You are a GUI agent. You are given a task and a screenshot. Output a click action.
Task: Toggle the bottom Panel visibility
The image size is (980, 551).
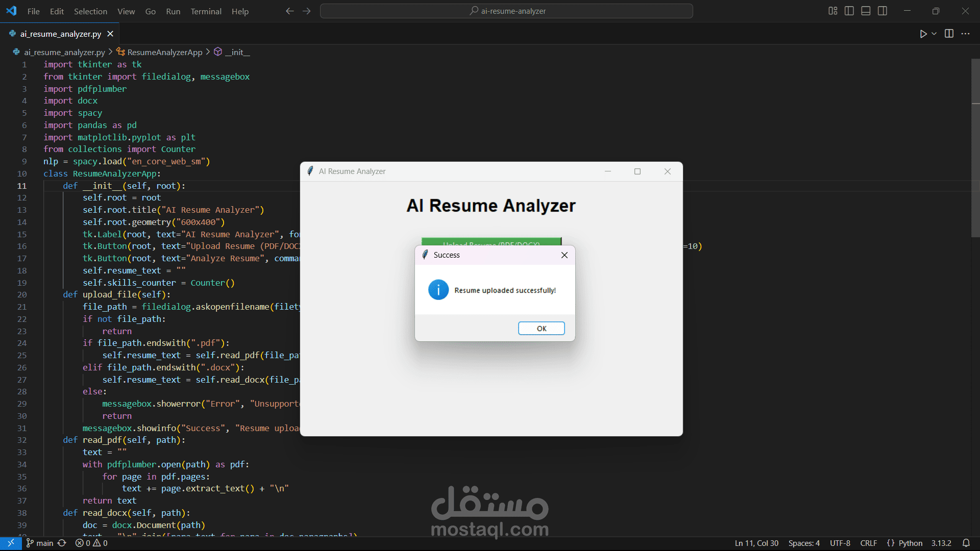(x=866, y=11)
